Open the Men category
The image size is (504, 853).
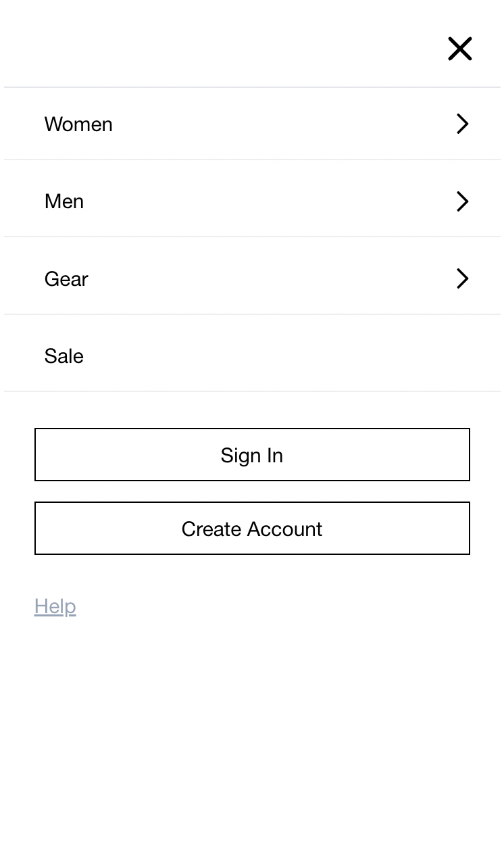(x=64, y=201)
